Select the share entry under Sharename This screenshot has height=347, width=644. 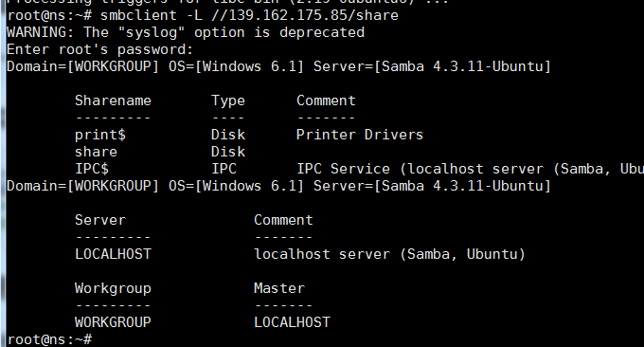96,152
